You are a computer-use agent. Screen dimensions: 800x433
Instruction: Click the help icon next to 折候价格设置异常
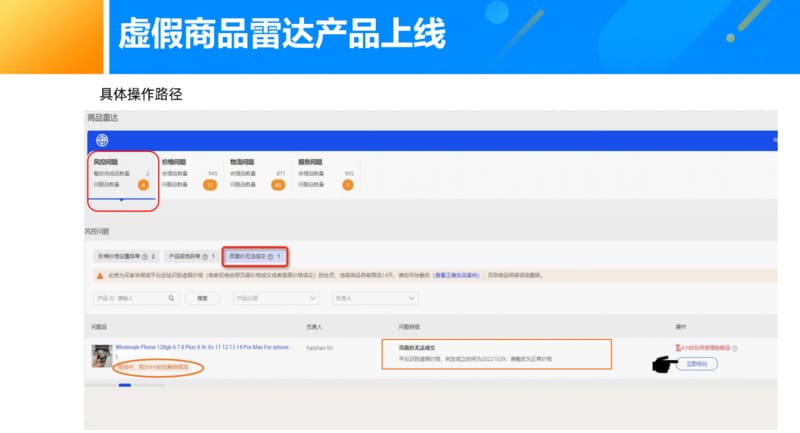144,256
